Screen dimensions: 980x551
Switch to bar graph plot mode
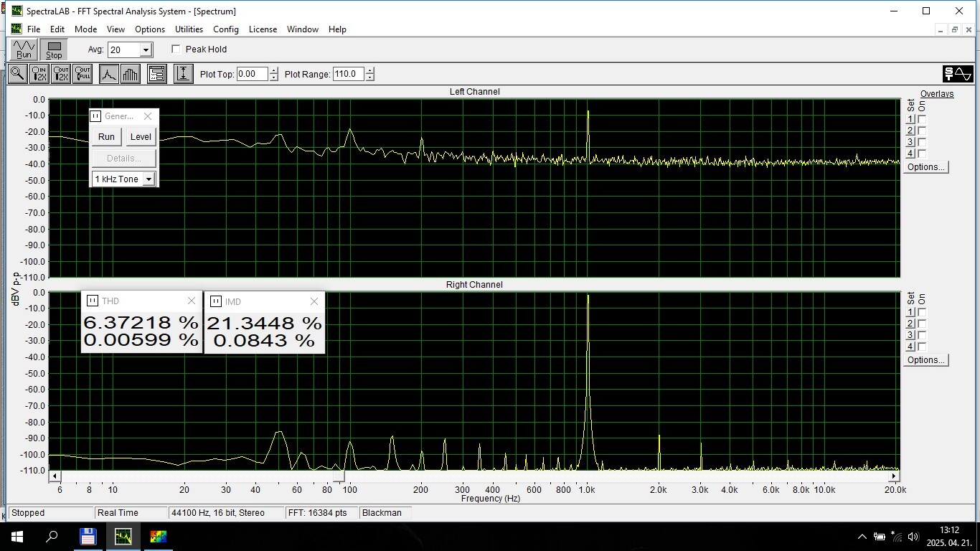[131, 73]
